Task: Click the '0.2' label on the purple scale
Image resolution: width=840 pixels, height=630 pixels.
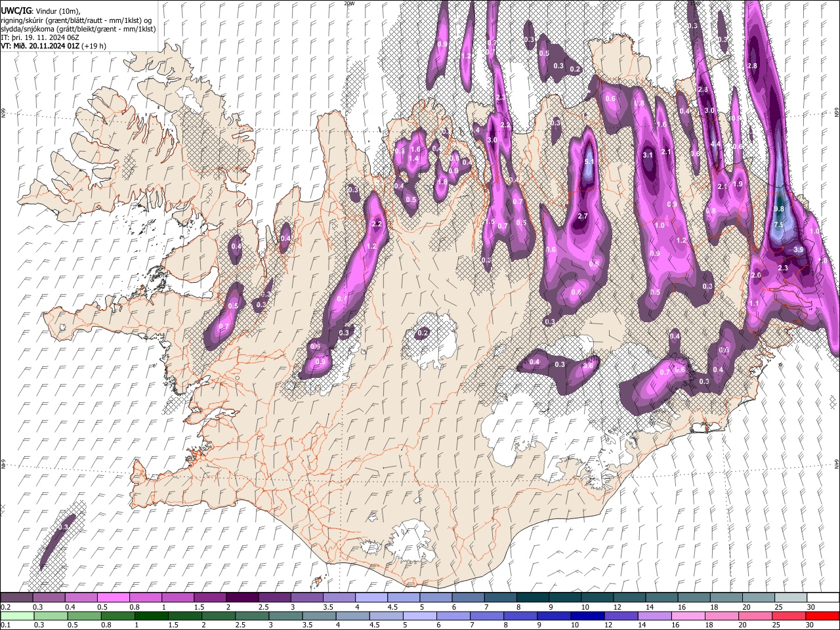Action: click(5, 607)
